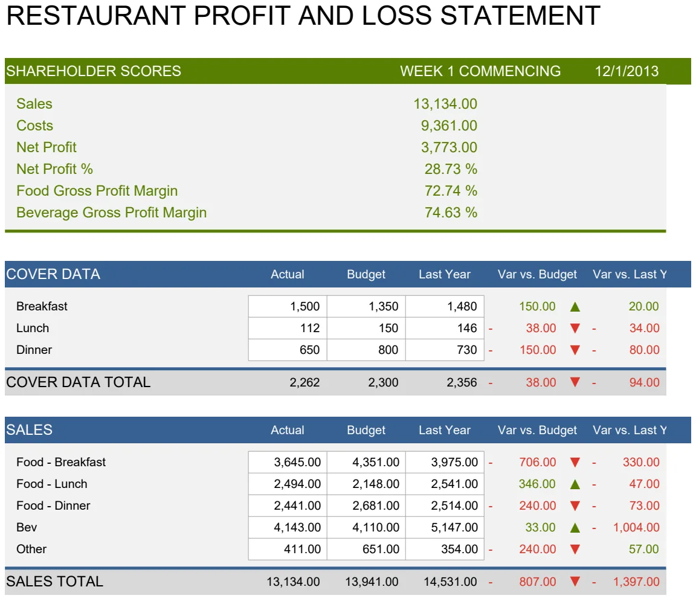Screen dimensions: 696x616
Task: Click the red down arrow in Food - Dinner row
Action: click(x=575, y=506)
